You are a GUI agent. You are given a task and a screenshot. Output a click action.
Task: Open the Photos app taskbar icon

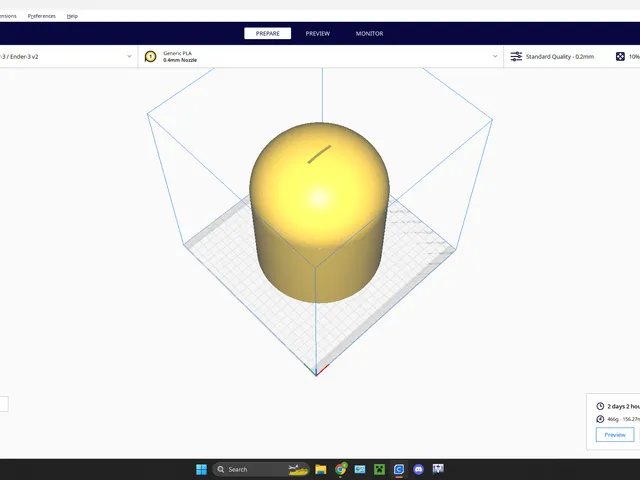click(x=360, y=469)
